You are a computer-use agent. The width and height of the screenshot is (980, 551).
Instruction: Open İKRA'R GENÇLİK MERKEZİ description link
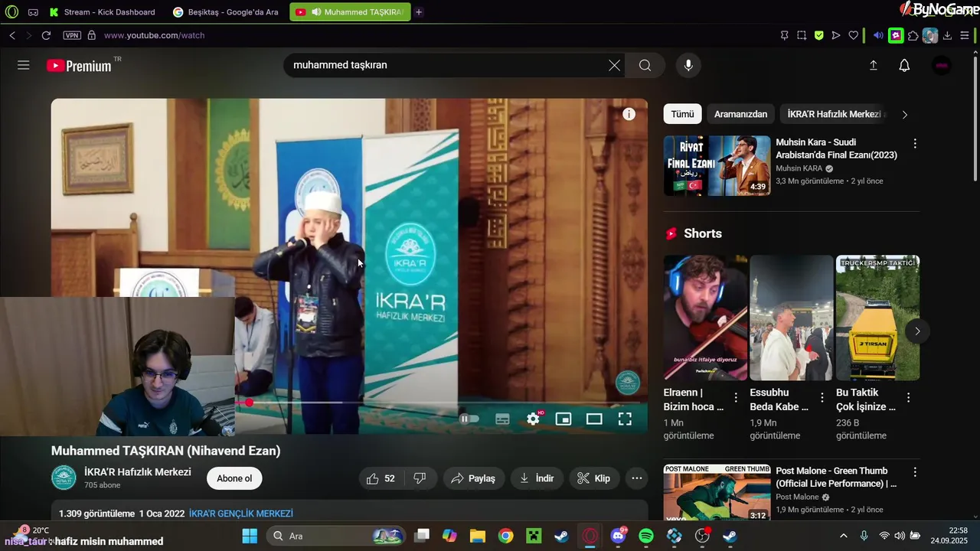[x=241, y=514]
